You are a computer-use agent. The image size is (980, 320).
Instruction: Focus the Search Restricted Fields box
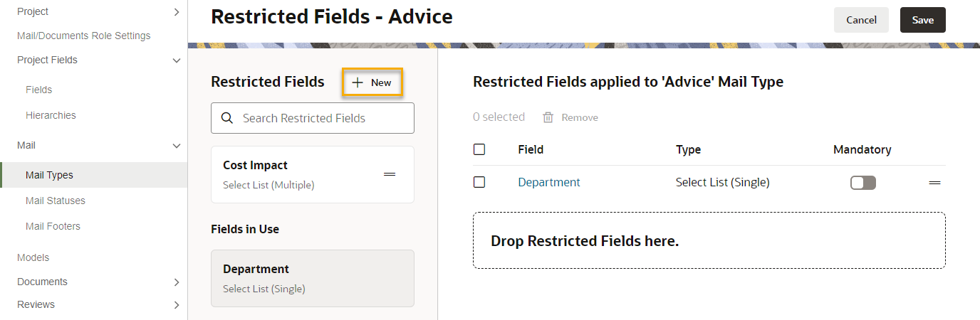[x=313, y=118]
